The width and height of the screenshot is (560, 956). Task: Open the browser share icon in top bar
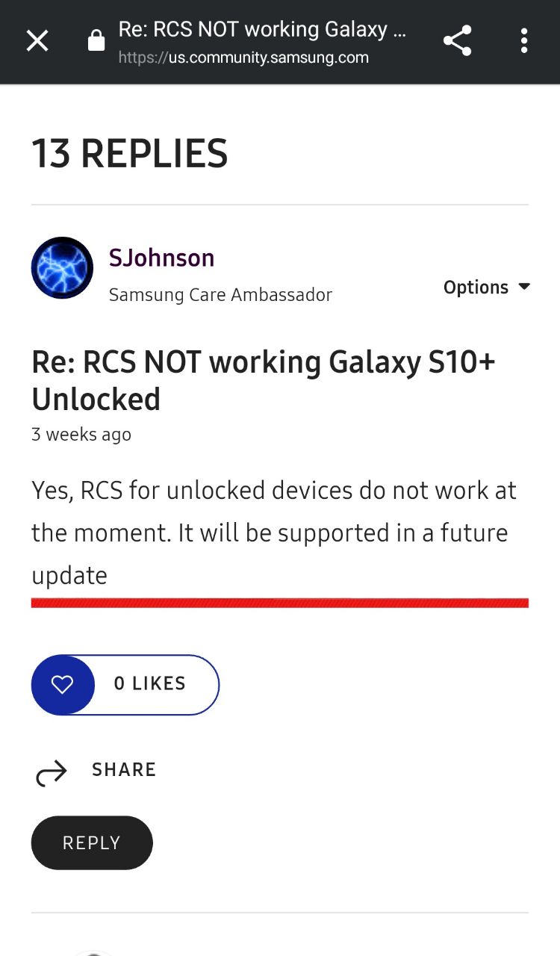[x=457, y=41]
